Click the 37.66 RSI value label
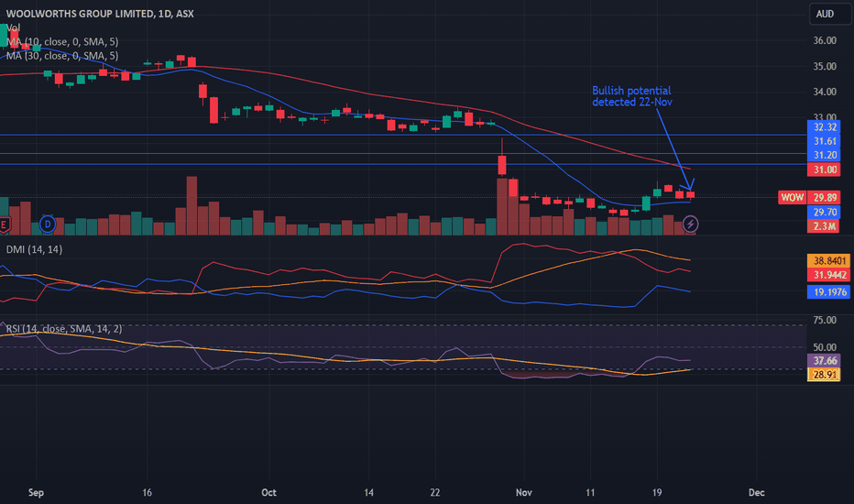 (x=824, y=360)
